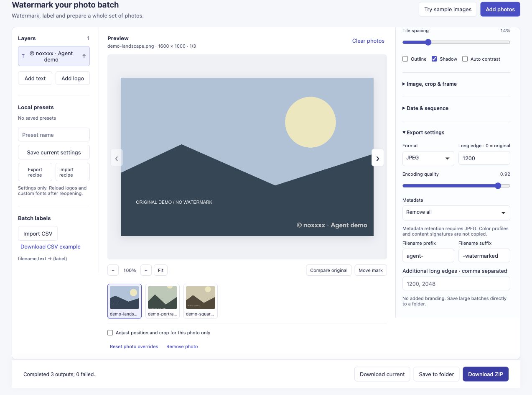The image size is (532, 395).
Task: Click the Save to folder button
Action: pos(436,374)
